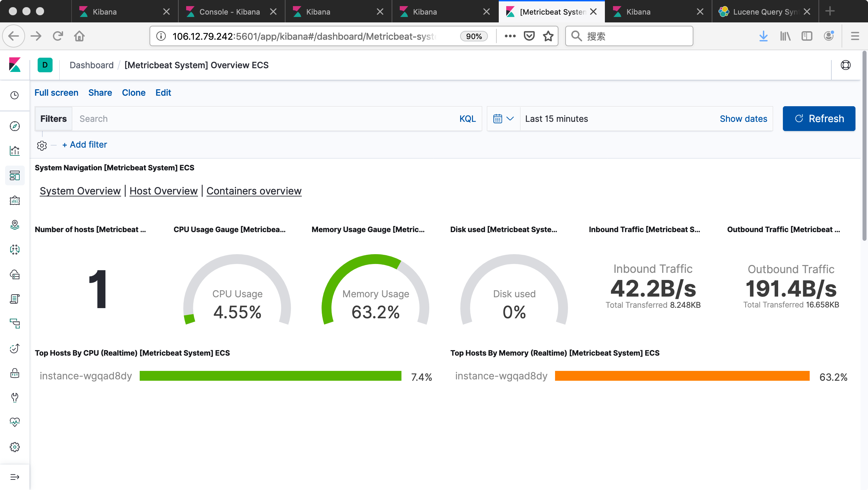Expand the side navigation arrow icon

tap(15, 477)
